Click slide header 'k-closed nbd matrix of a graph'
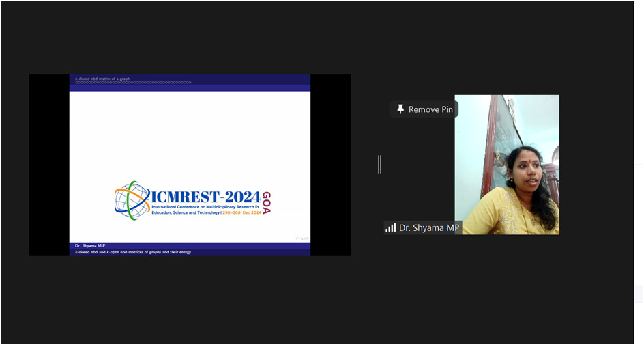Viewport: 644px width, 345px height. 102,79
